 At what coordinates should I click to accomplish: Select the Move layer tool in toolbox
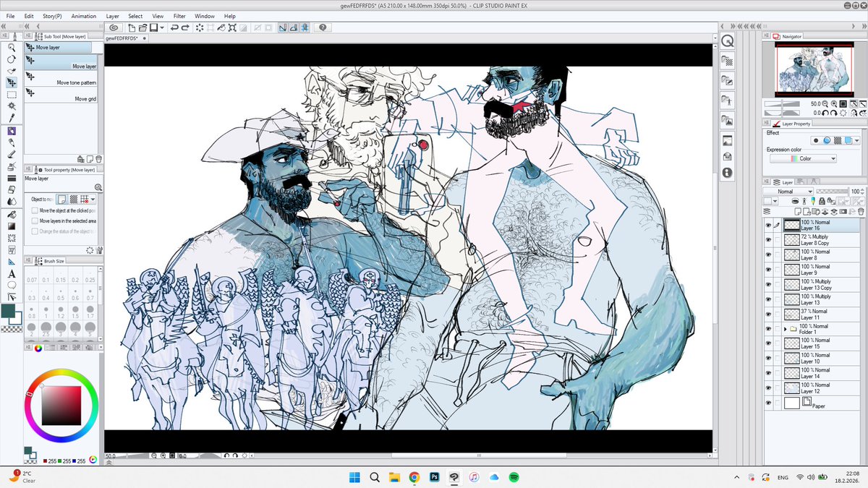pos(12,82)
